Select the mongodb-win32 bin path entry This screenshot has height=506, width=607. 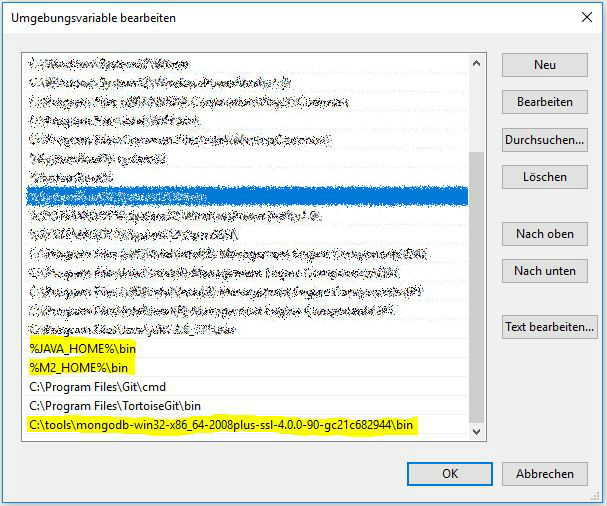tap(222, 425)
